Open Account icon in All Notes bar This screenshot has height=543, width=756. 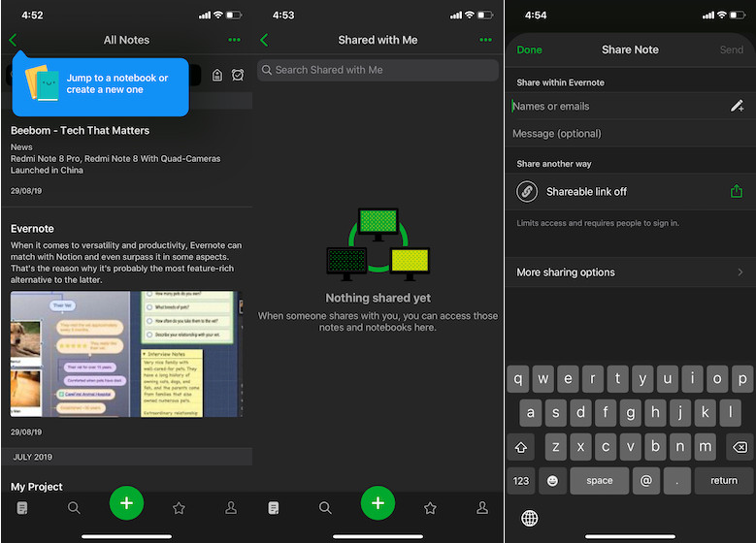(x=231, y=508)
